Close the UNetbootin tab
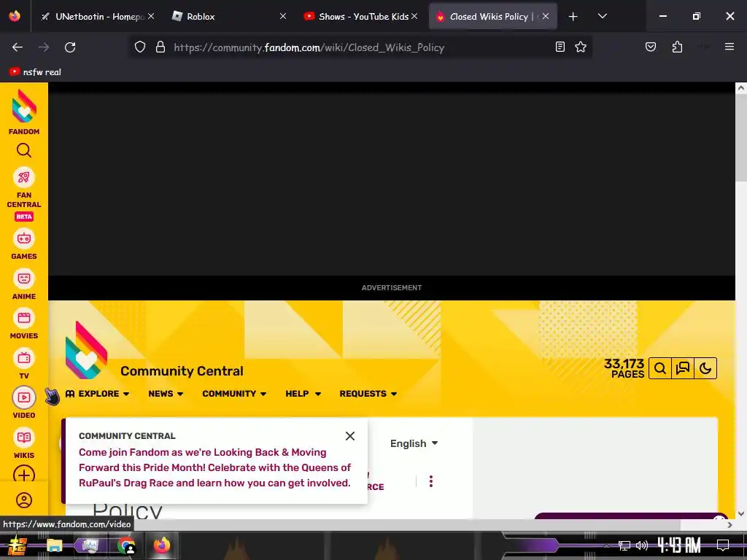Image resolution: width=747 pixels, height=560 pixels. click(151, 16)
